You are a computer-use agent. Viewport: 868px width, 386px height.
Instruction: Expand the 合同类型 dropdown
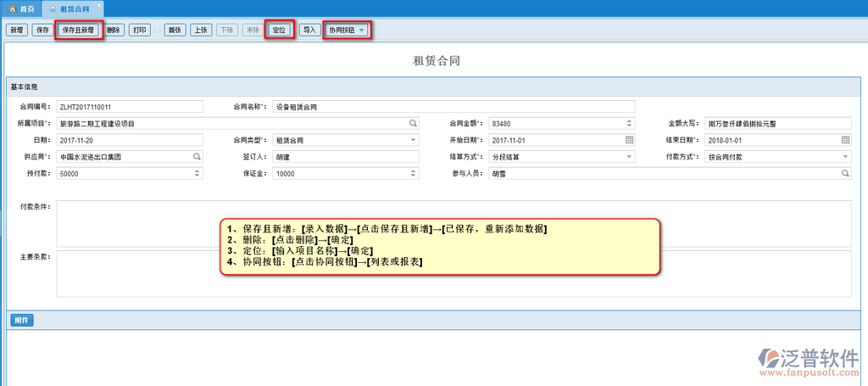[413, 140]
